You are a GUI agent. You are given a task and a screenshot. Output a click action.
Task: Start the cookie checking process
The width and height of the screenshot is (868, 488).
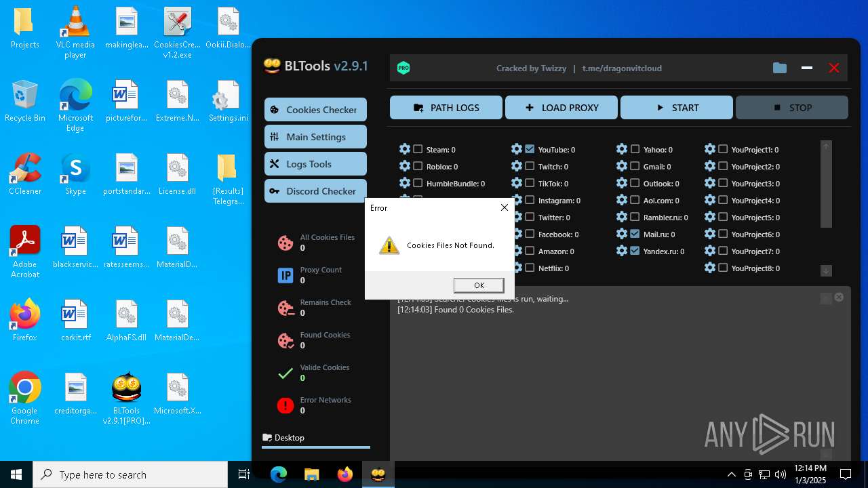[x=677, y=108]
